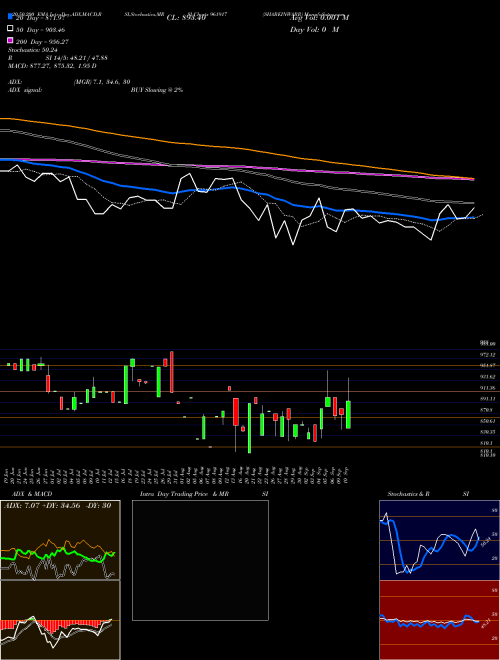Click the 891.11 price axis label
Viewport: 500px width, 660px height.
[488, 399]
